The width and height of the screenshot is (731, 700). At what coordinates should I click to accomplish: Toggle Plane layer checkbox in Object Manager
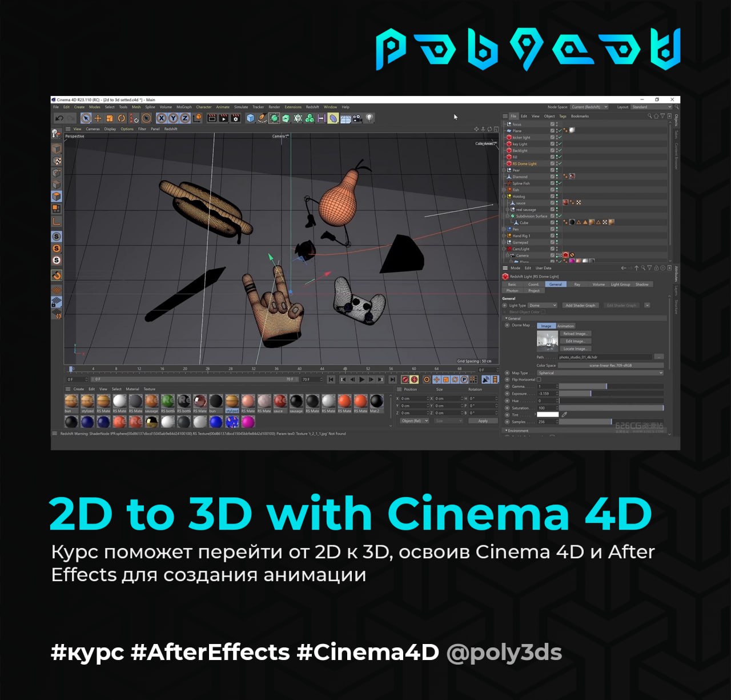(x=552, y=131)
